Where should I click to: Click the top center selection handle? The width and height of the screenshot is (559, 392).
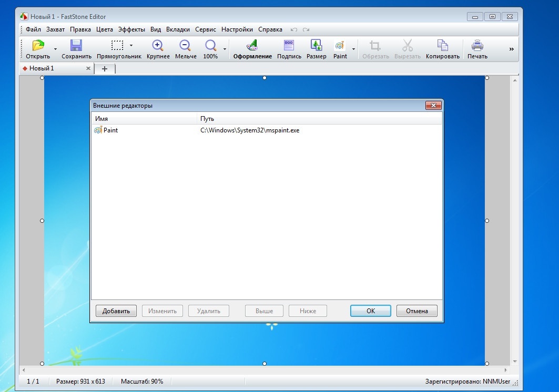click(x=265, y=78)
